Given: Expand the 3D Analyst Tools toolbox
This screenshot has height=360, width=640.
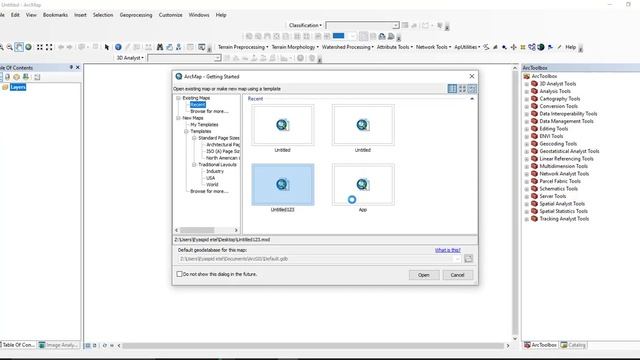Looking at the screenshot, I should click(527, 84).
